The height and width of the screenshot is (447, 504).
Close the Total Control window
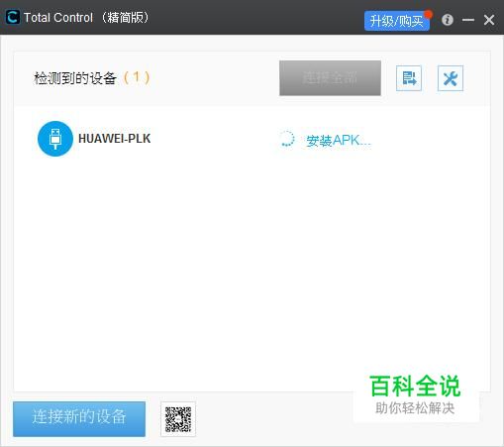pyautogui.click(x=489, y=20)
